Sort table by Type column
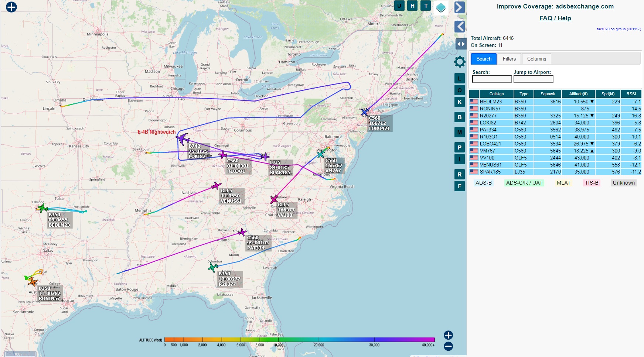 (524, 94)
